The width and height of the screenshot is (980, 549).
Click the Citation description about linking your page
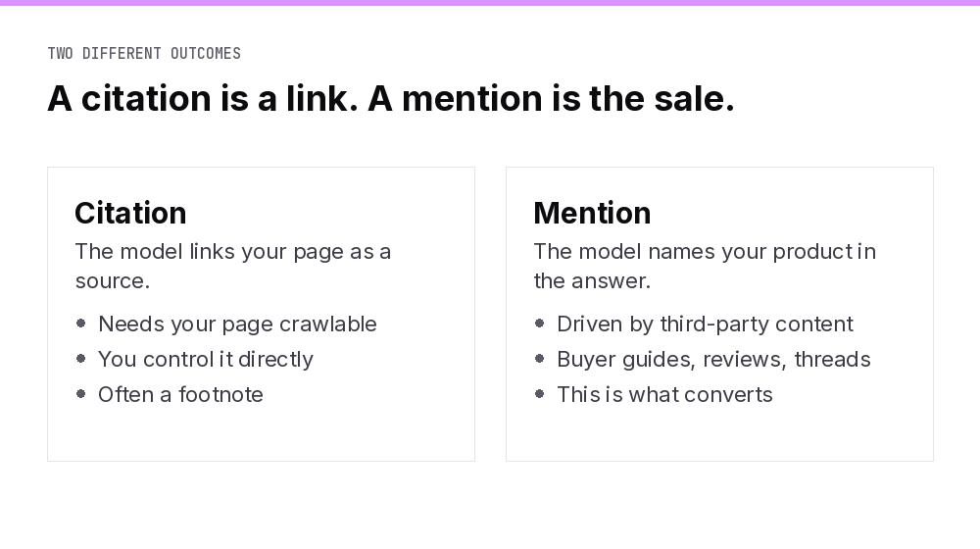233,266
